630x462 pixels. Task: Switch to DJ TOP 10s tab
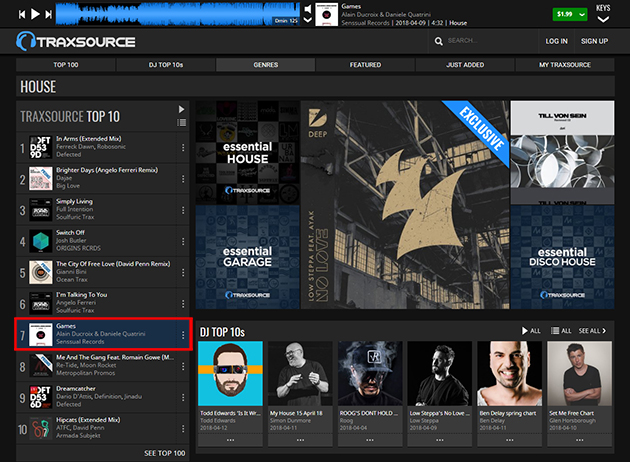pyautogui.click(x=166, y=65)
